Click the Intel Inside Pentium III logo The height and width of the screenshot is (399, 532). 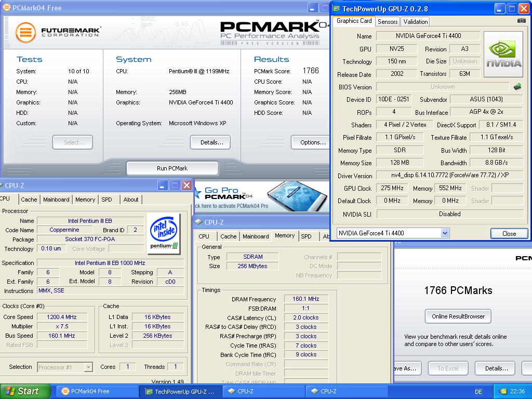click(x=164, y=233)
